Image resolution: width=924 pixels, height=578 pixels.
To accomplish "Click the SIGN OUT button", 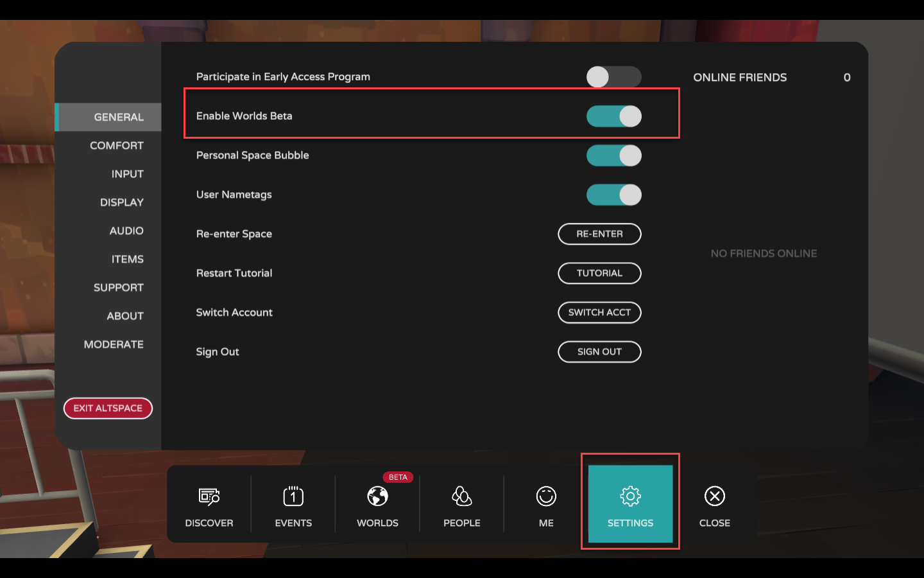I will (599, 352).
